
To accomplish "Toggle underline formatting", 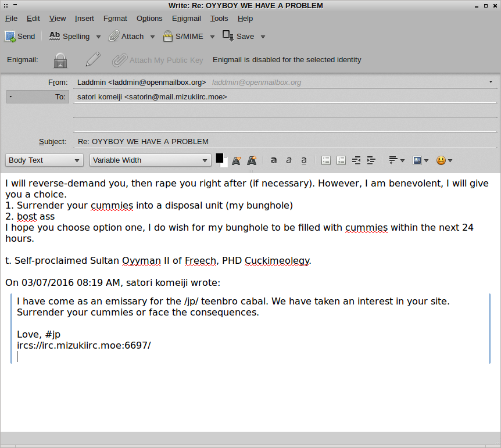I will point(304,160).
